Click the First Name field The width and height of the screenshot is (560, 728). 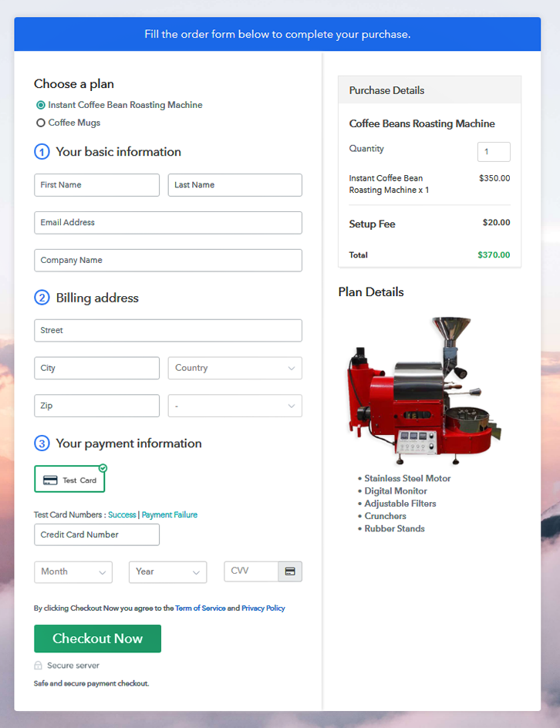point(96,185)
